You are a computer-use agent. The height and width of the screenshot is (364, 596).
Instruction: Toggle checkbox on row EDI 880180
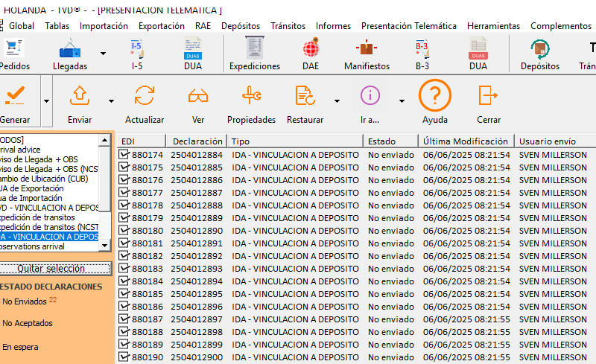pos(124,231)
